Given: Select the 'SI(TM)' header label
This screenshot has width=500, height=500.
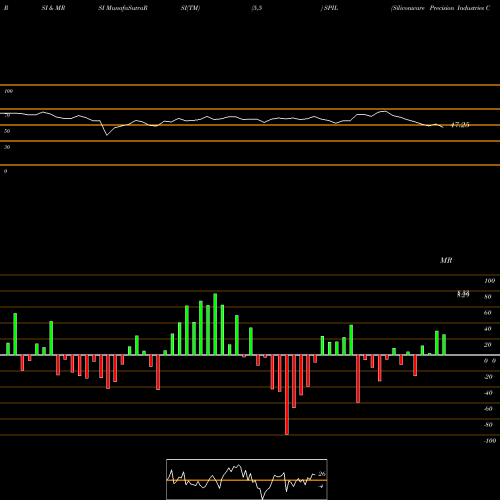Looking at the screenshot, I should click(x=190, y=8).
